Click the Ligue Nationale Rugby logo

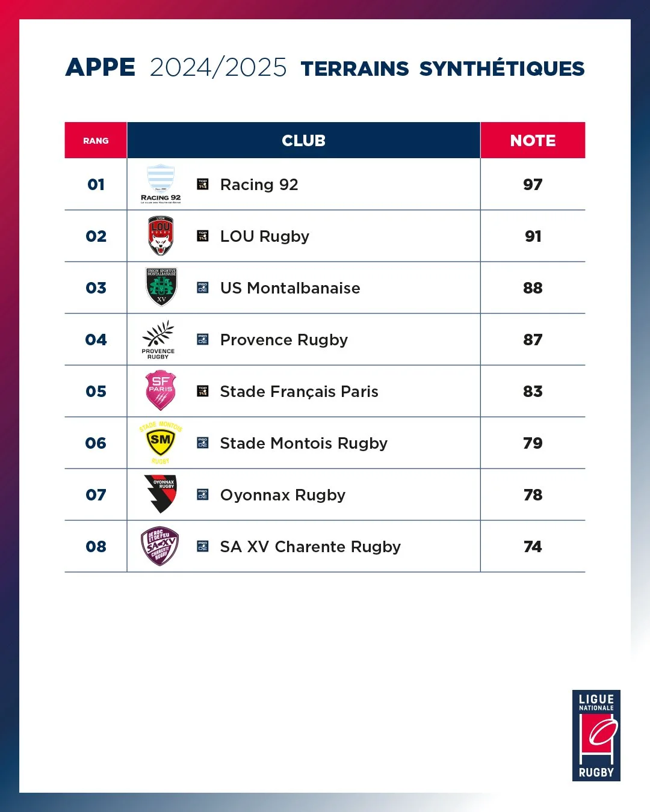coord(596,736)
